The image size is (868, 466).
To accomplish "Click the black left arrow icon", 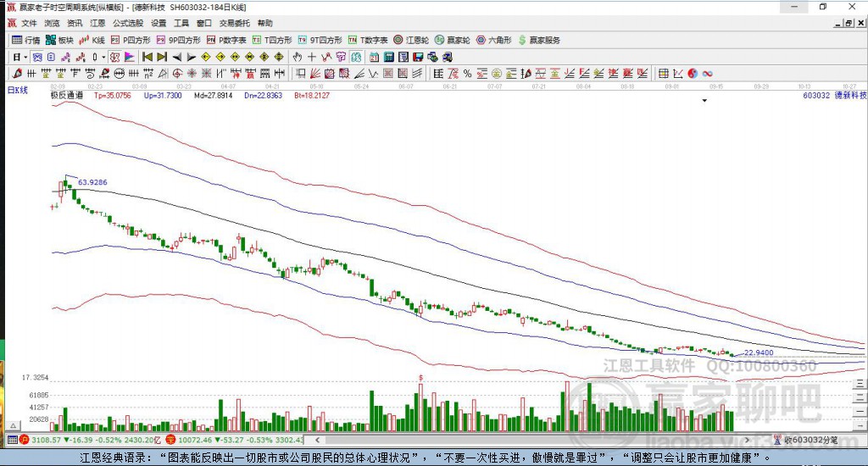I will (176, 57).
